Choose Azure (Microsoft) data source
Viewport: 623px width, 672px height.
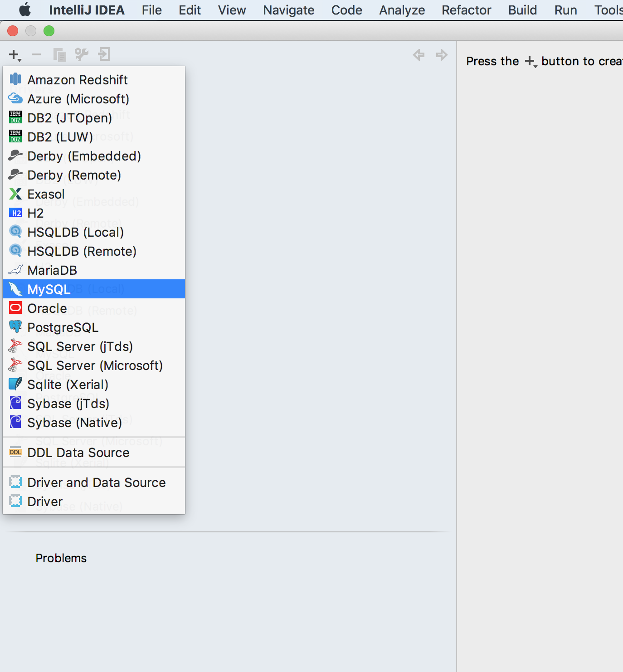94,99
